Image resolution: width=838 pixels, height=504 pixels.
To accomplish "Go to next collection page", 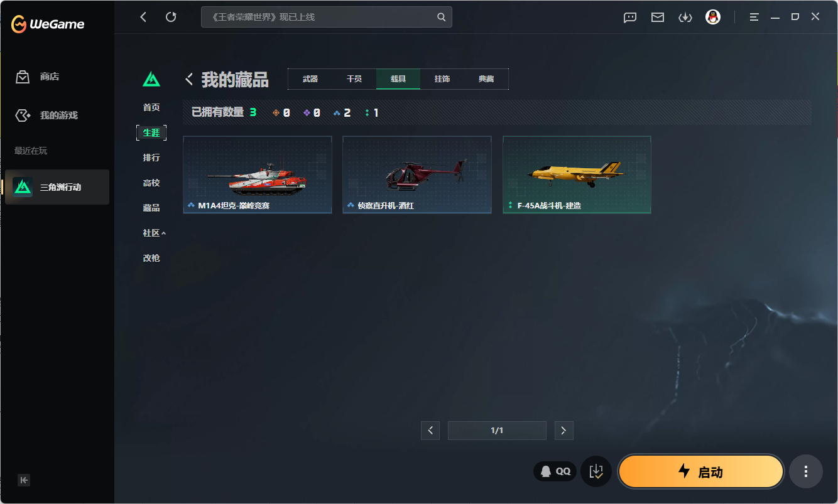I will (x=563, y=431).
